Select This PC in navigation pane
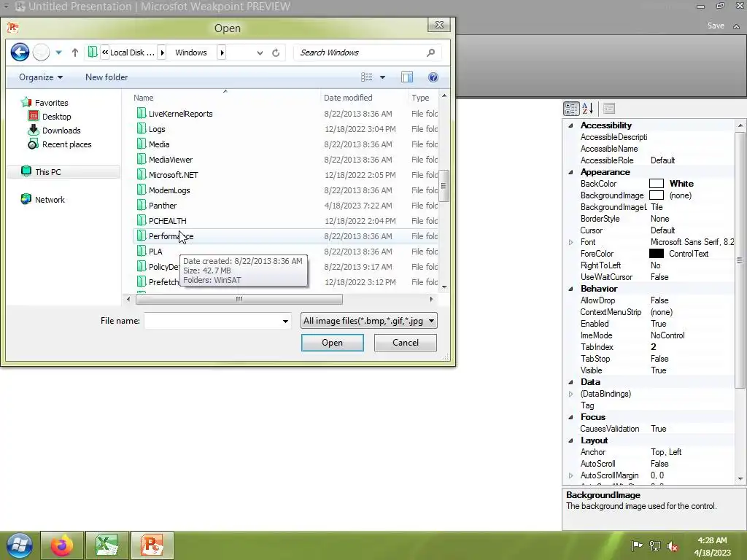Screen dimensions: 747x560 (x=47, y=172)
